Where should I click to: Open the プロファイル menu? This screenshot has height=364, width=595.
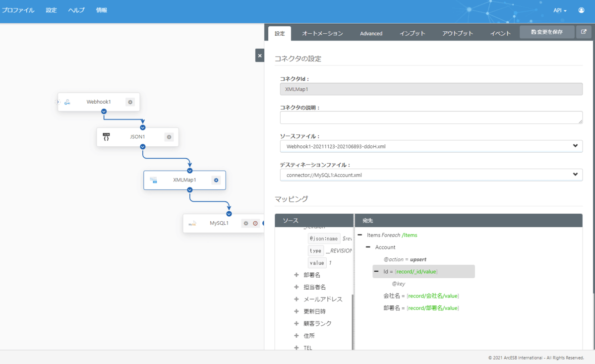click(18, 10)
